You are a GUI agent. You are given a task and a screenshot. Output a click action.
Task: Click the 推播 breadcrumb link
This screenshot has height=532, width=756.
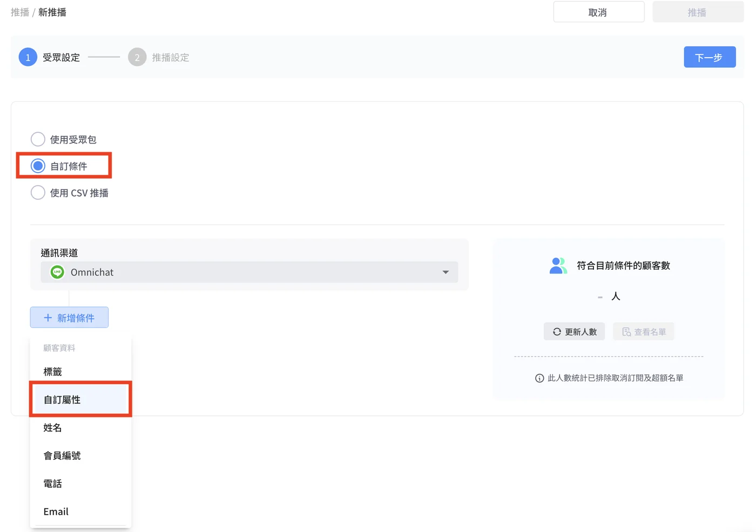point(20,12)
